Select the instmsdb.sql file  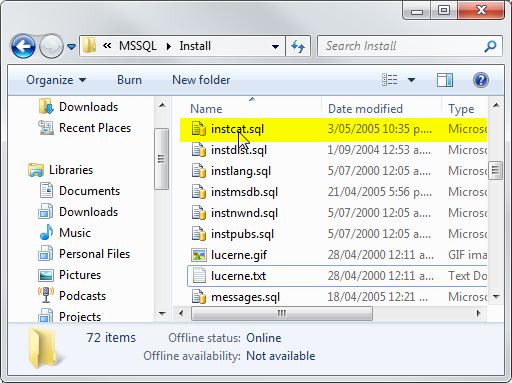coord(337,192)
